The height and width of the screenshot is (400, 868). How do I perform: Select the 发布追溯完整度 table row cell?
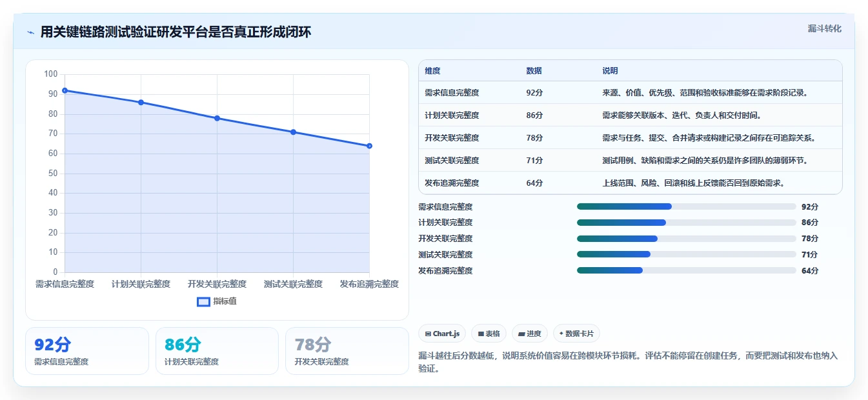452,183
